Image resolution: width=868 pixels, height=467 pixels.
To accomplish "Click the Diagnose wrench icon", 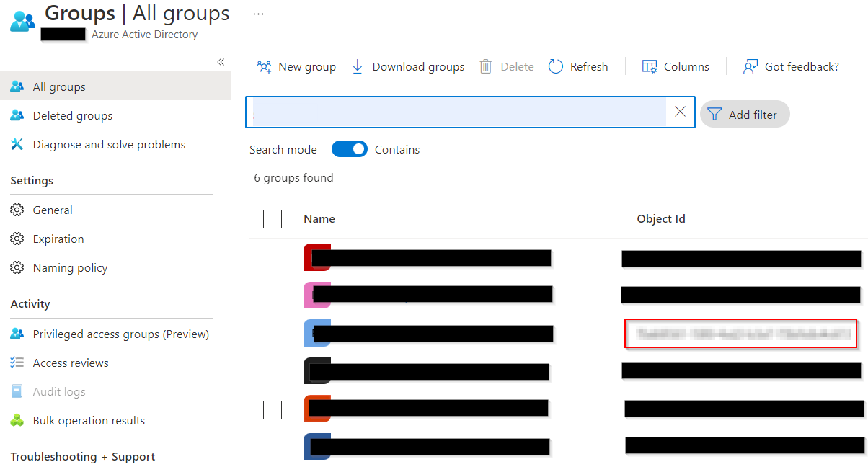I will pyautogui.click(x=17, y=144).
